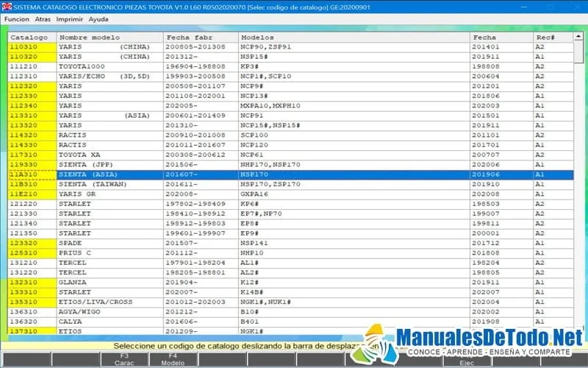Select catalog code 137310 ETIOS
Screen dimensions: 588x368
click(x=32, y=330)
